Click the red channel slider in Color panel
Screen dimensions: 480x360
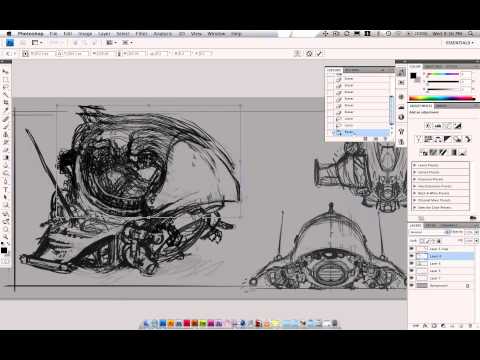[443, 74]
